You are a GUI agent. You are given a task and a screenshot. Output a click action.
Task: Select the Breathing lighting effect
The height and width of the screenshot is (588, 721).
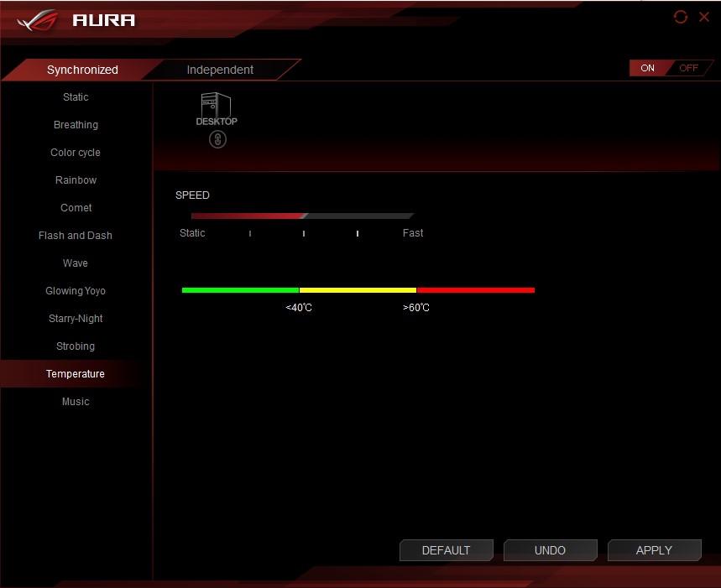76,124
